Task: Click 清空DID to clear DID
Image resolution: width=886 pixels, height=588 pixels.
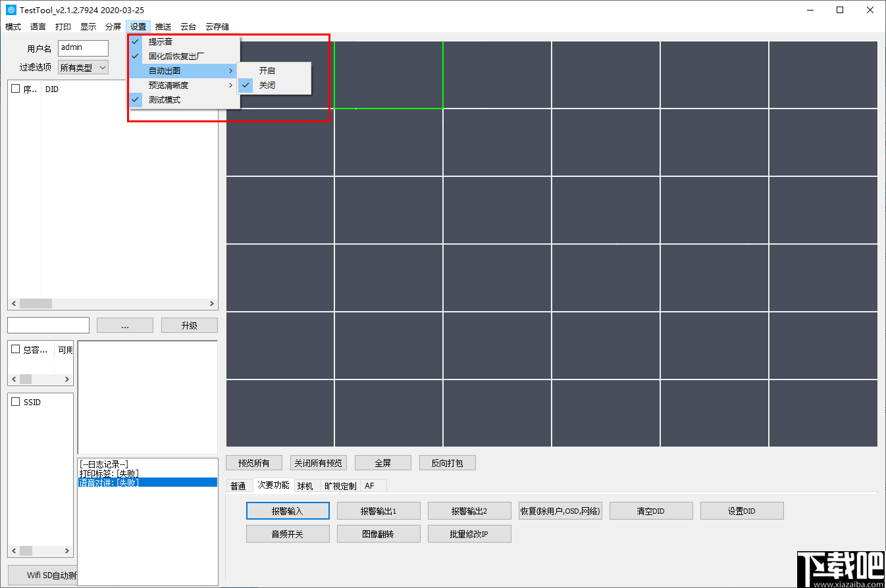Action: pos(651,510)
